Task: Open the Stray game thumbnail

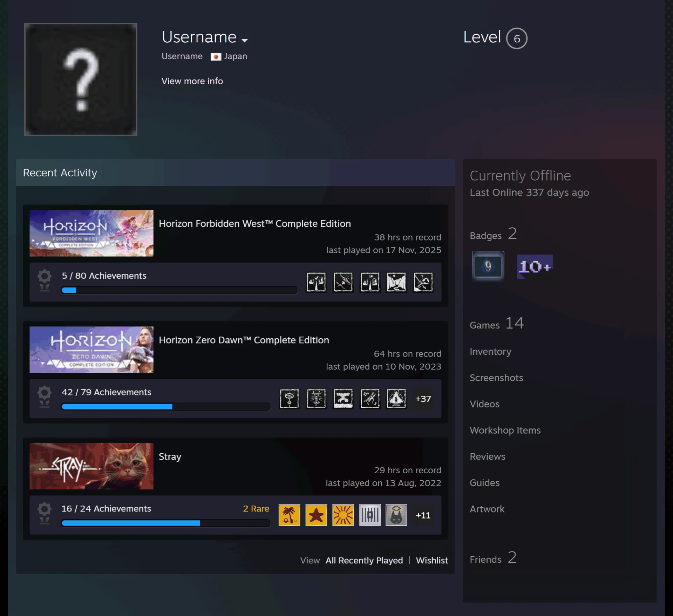Action: 91,466
